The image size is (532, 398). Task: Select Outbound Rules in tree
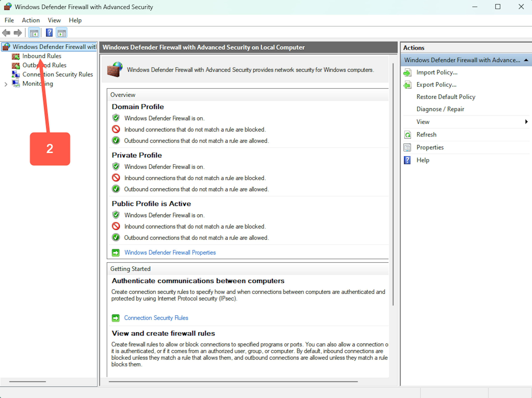pos(44,65)
